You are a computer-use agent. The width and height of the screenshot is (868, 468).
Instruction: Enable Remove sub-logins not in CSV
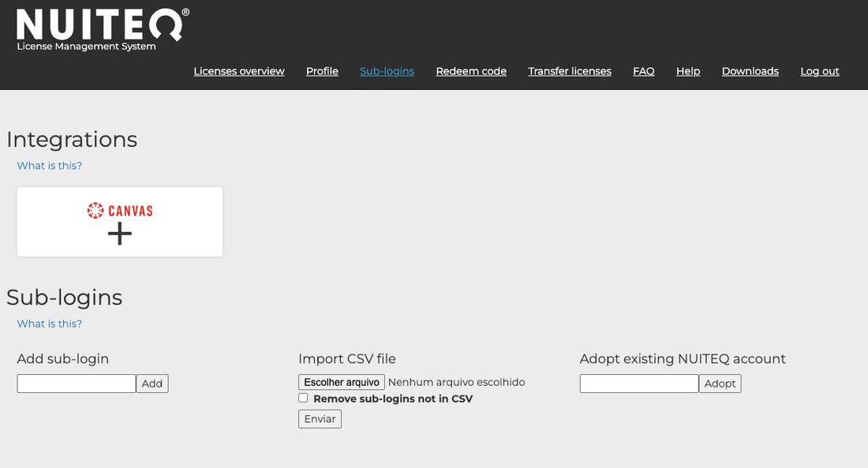[x=303, y=398]
